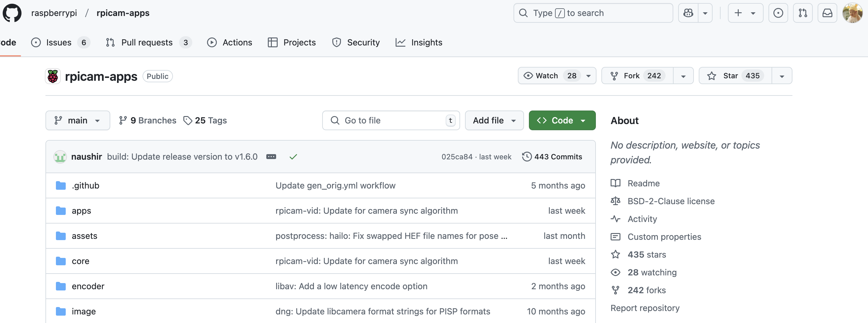Click the naushir author avatar
The height and width of the screenshot is (323, 868).
[x=60, y=157]
